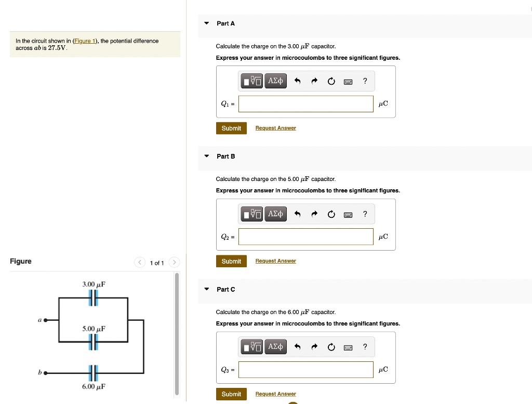Open the Greek symbols palette in Part A
The height and width of the screenshot is (404, 532).
pos(275,81)
